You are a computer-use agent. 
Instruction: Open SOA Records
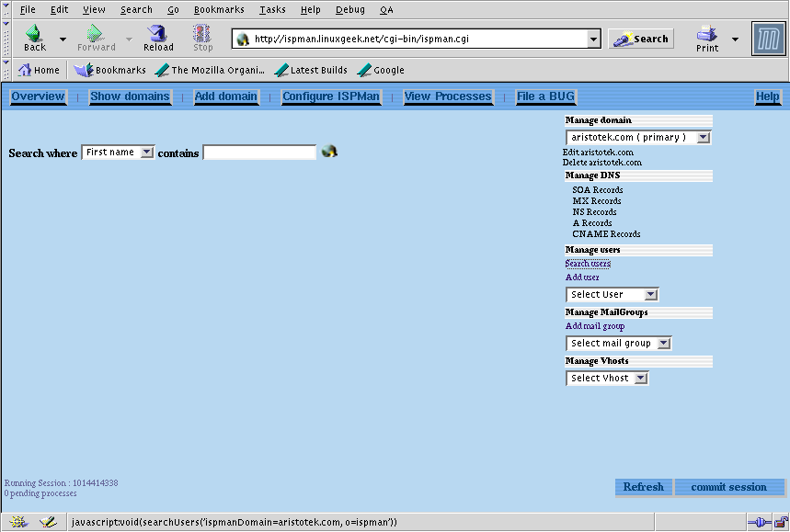pos(598,190)
